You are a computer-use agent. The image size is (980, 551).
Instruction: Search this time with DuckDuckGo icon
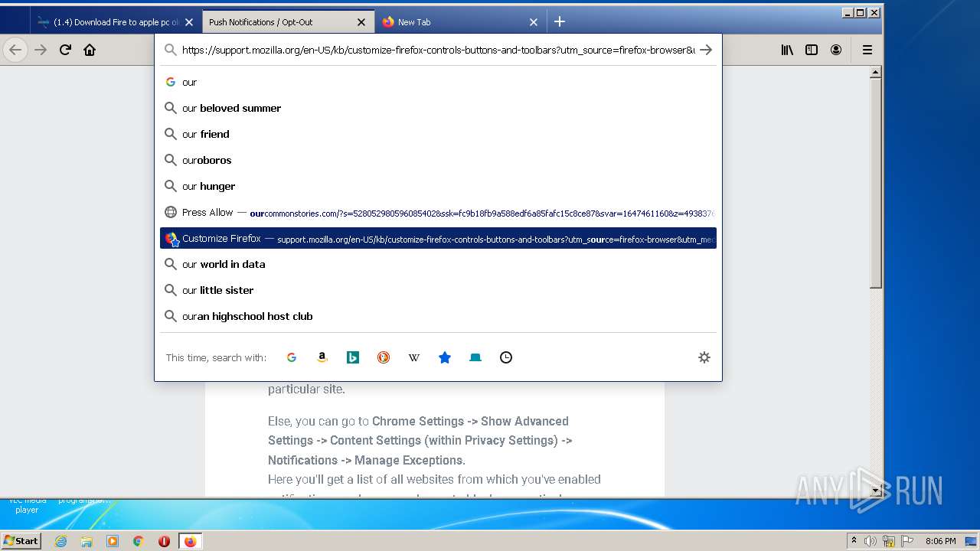click(384, 357)
